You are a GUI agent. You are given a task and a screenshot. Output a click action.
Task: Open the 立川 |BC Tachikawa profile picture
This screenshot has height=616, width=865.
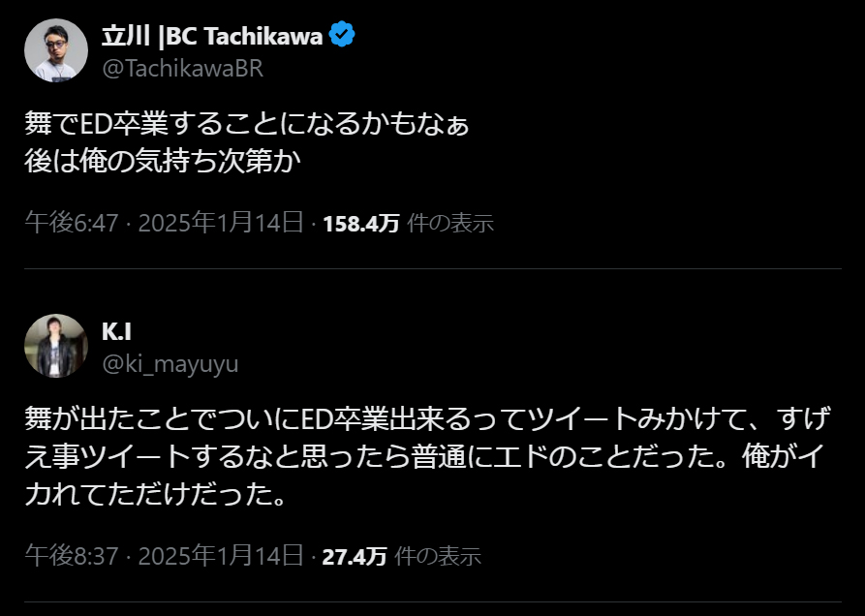click(x=56, y=50)
